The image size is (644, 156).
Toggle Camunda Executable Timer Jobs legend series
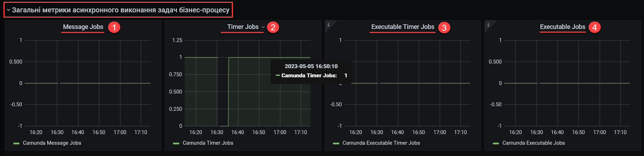tap(381, 143)
